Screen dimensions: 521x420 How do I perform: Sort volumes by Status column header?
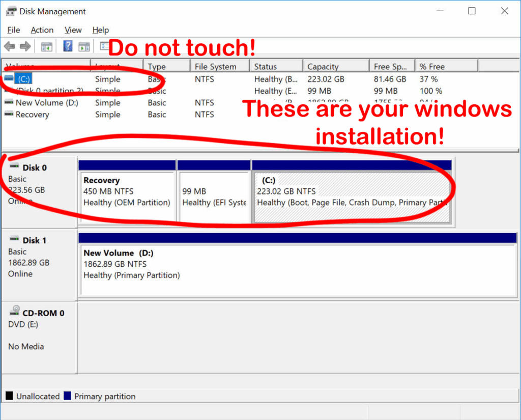pos(266,67)
